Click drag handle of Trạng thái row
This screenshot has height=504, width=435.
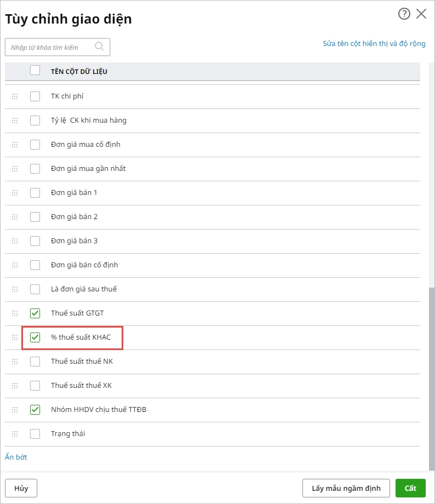coord(15,434)
